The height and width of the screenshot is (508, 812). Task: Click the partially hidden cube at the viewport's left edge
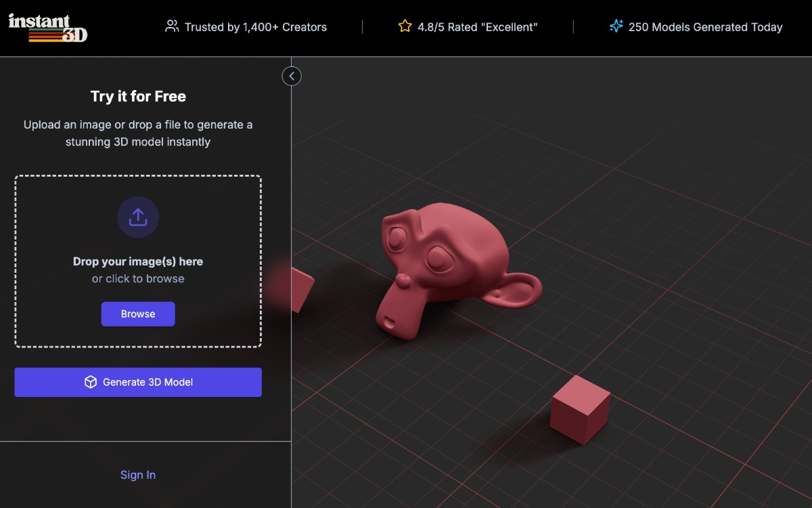(x=301, y=289)
